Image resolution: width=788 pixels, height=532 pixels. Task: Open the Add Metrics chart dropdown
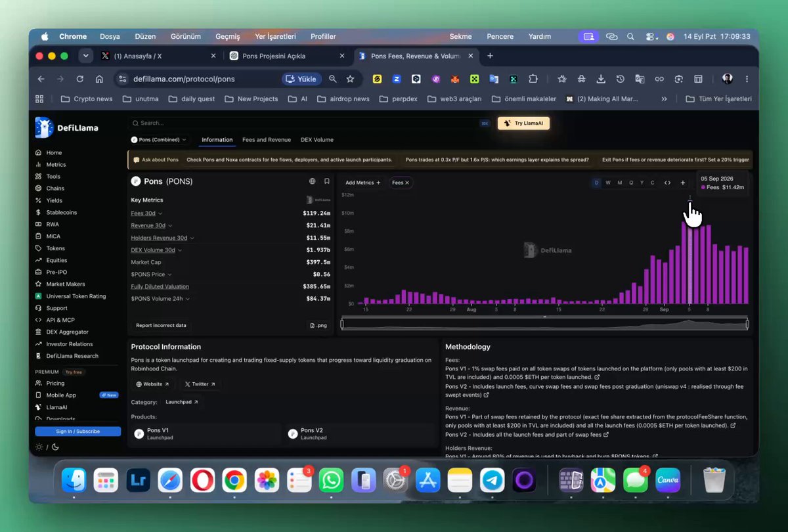363,183
